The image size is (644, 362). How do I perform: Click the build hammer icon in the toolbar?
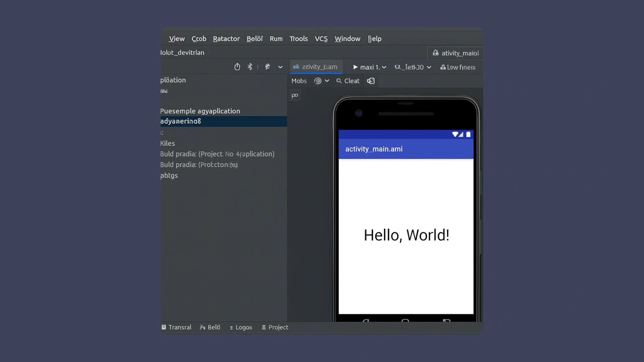point(267,67)
